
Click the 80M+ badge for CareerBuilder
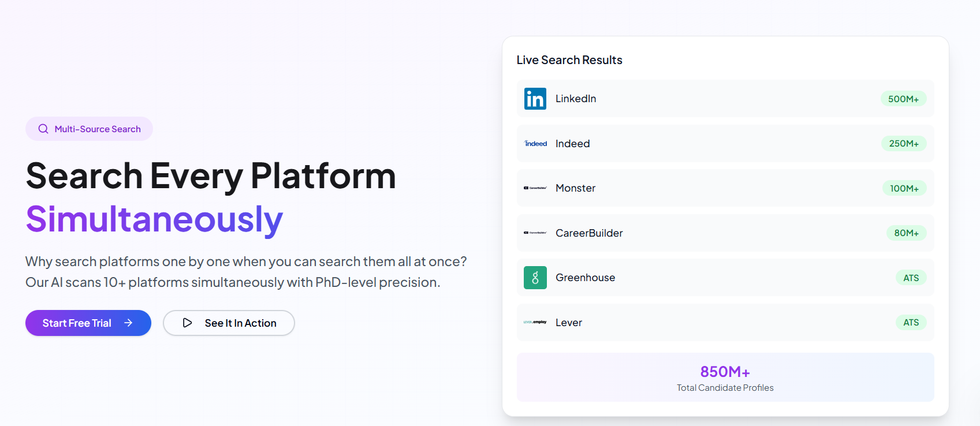point(906,233)
